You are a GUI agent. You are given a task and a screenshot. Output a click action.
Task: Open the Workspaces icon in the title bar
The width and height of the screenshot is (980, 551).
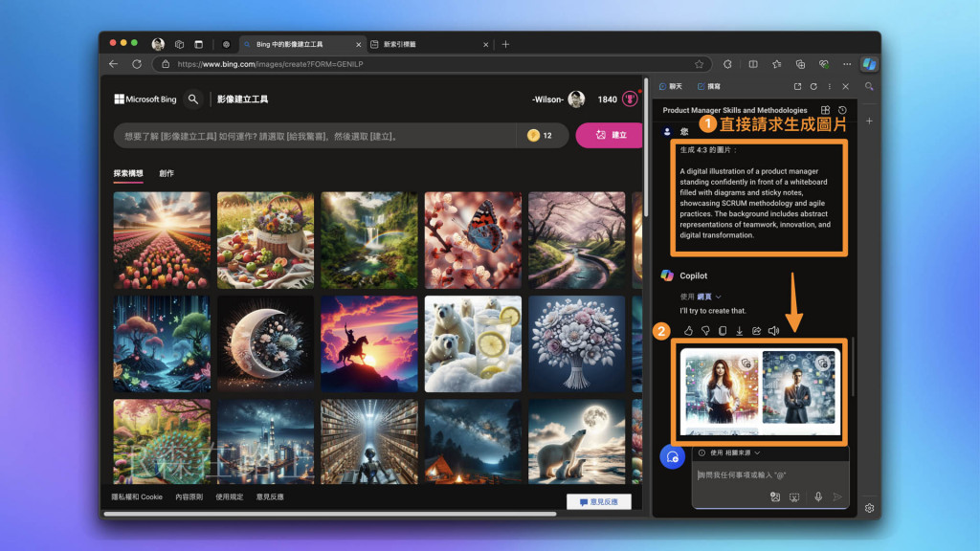179,44
